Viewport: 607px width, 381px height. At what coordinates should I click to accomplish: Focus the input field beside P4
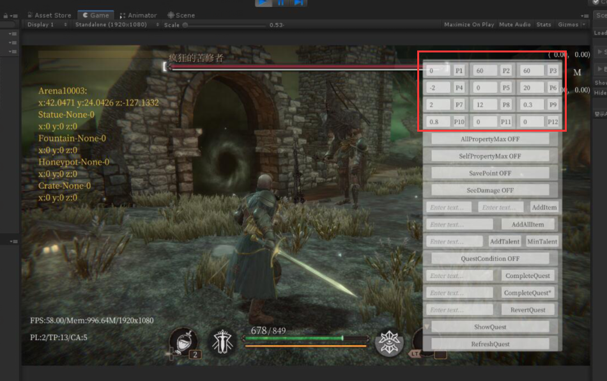coord(438,88)
